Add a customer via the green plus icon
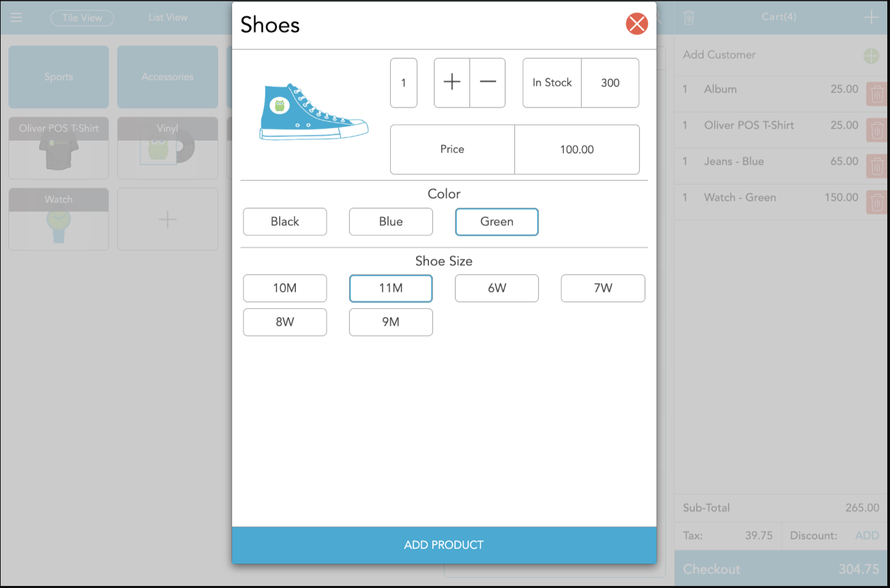This screenshot has width=890, height=588. pyautogui.click(x=871, y=55)
